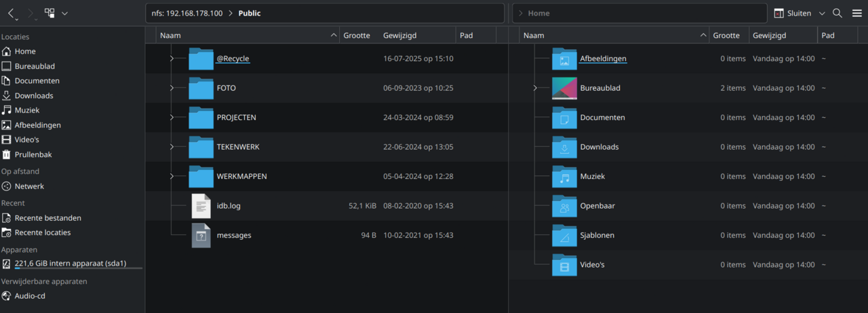
Task: Expand the WERKMAPPEN folder
Action: coord(172,176)
